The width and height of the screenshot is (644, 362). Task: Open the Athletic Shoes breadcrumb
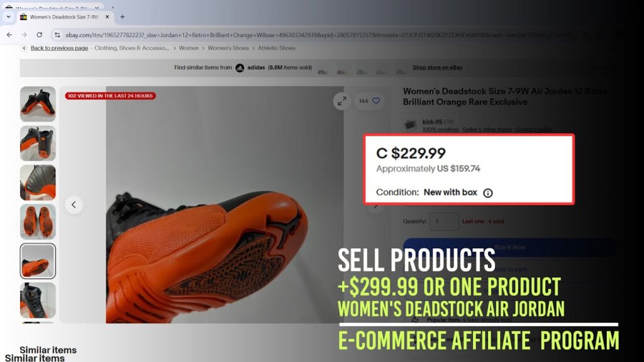(277, 48)
